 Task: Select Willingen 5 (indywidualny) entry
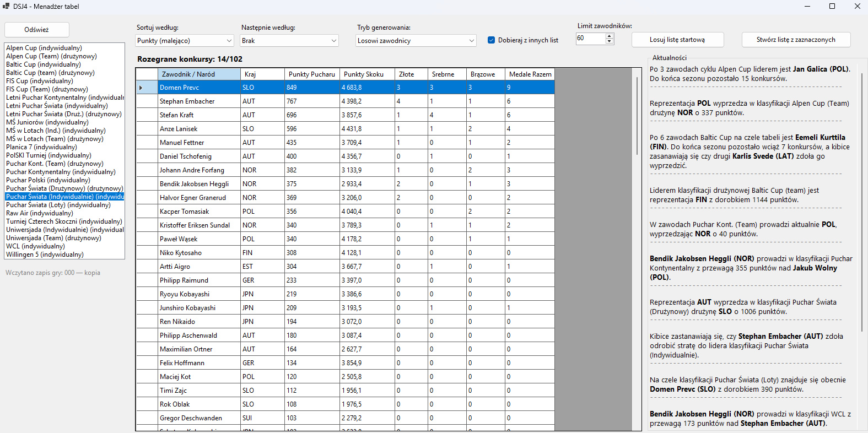(x=64, y=255)
